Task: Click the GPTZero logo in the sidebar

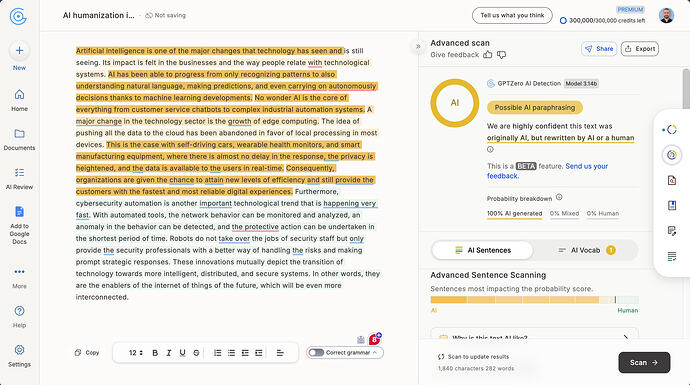Action: click(x=18, y=16)
